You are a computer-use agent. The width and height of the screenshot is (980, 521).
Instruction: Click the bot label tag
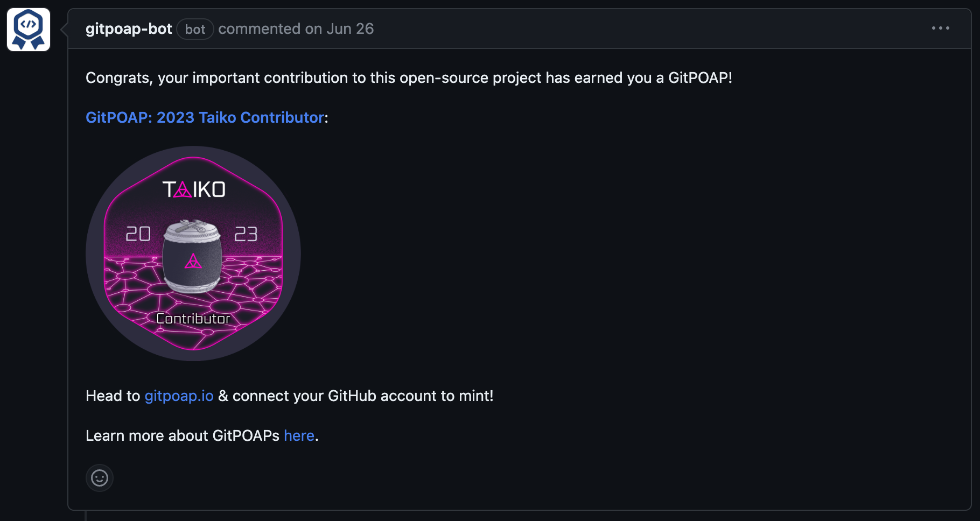point(195,30)
